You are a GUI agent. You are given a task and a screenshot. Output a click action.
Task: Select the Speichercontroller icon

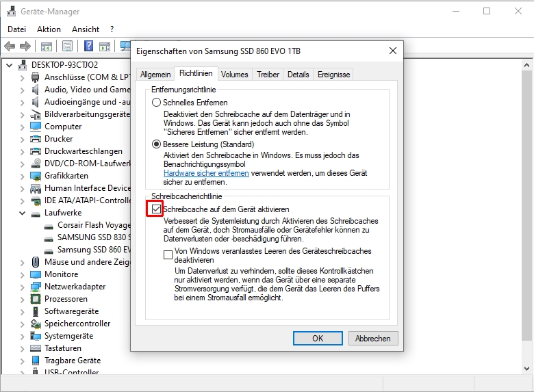point(36,324)
